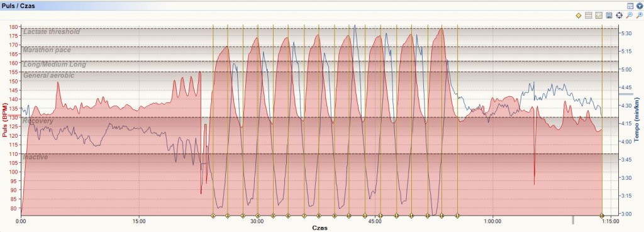
Task: Click the Puls / Czas panel title
Action: click(18, 6)
